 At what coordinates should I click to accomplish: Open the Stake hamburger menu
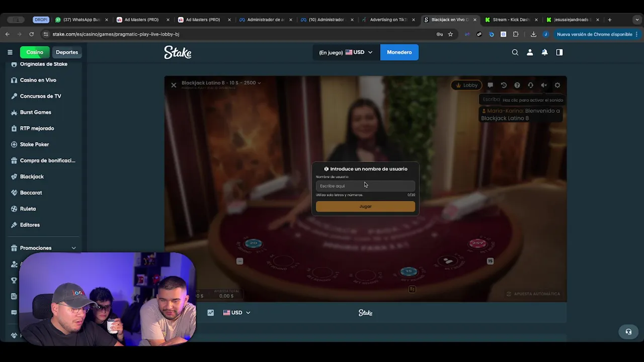coord(10,52)
